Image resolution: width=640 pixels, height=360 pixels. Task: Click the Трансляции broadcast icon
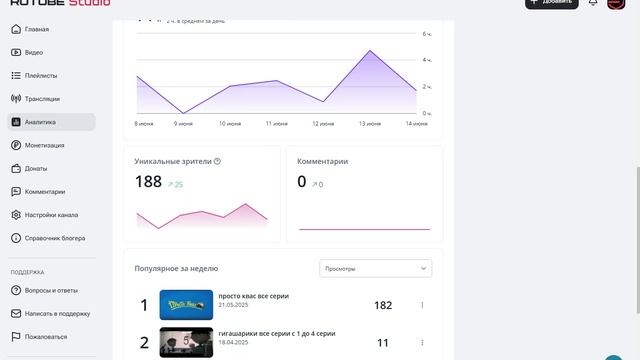(16, 98)
